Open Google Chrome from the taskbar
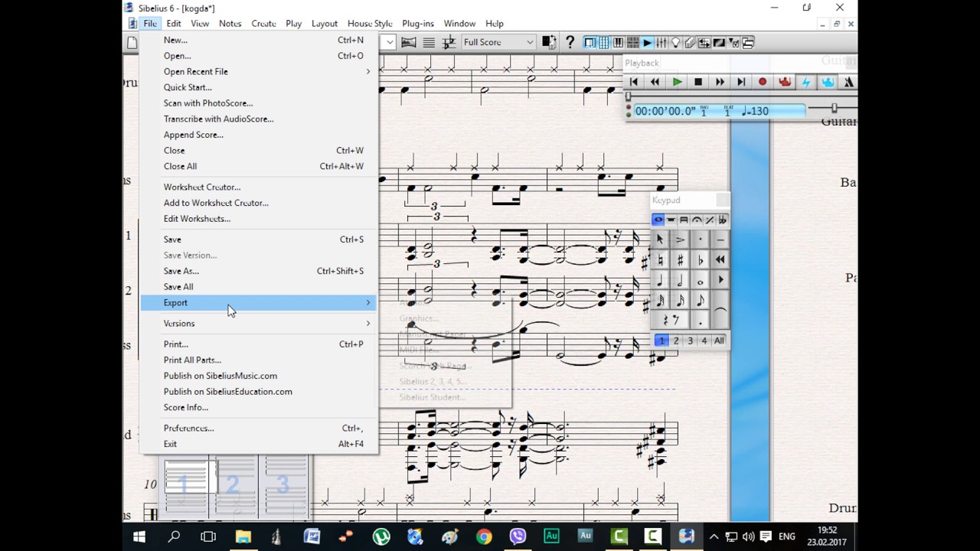980x551 pixels. pyautogui.click(x=483, y=536)
